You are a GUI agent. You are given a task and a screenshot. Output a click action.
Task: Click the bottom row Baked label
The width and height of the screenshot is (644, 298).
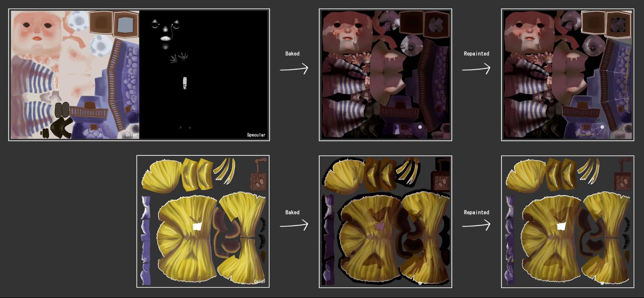pyautogui.click(x=292, y=212)
